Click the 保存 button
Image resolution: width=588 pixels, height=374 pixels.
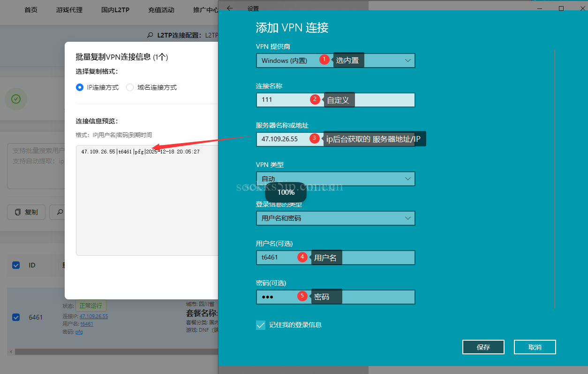pos(483,347)
